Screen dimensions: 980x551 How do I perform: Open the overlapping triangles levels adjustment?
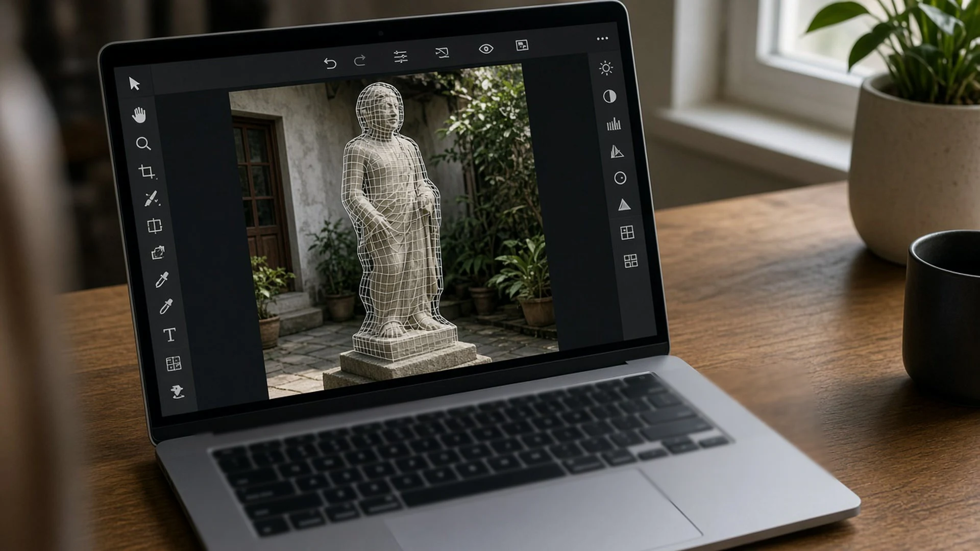(x=617, y=151)
